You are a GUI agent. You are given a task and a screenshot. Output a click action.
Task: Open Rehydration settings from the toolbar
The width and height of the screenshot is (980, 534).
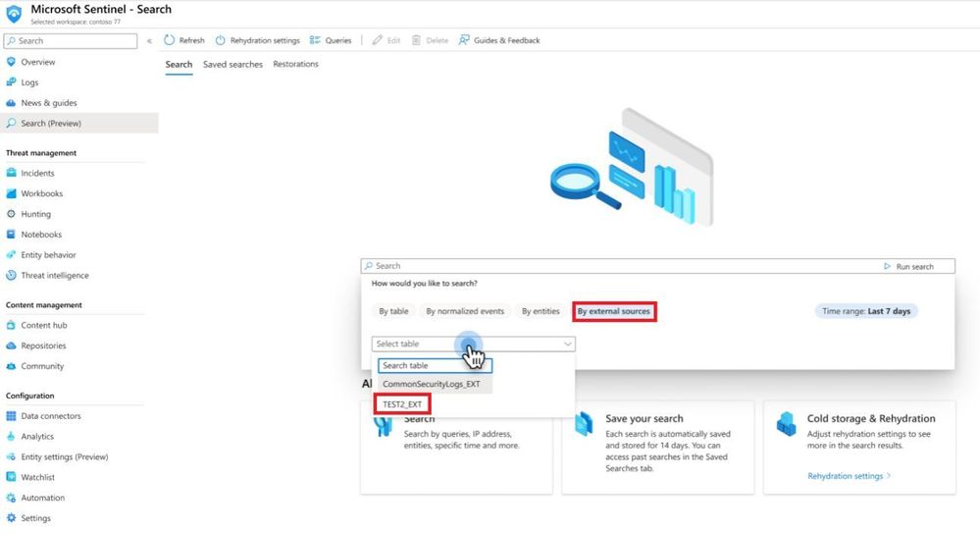tap(257, 40)
